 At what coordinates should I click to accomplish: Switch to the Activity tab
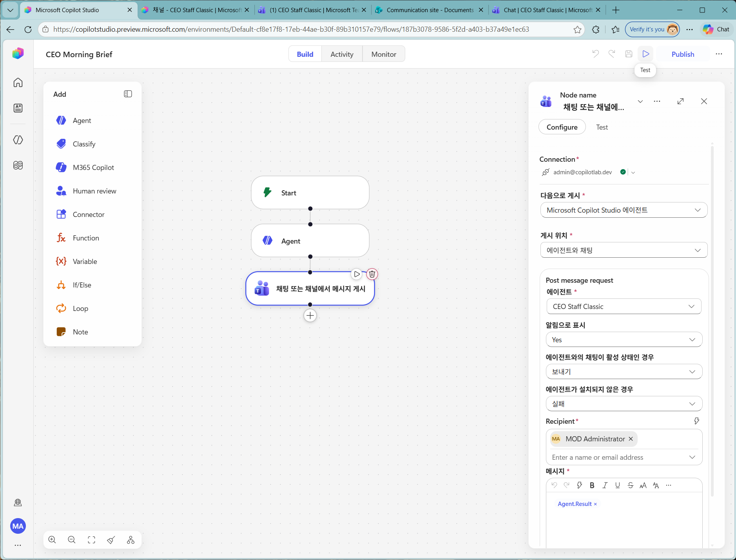[x=342, y=54]
